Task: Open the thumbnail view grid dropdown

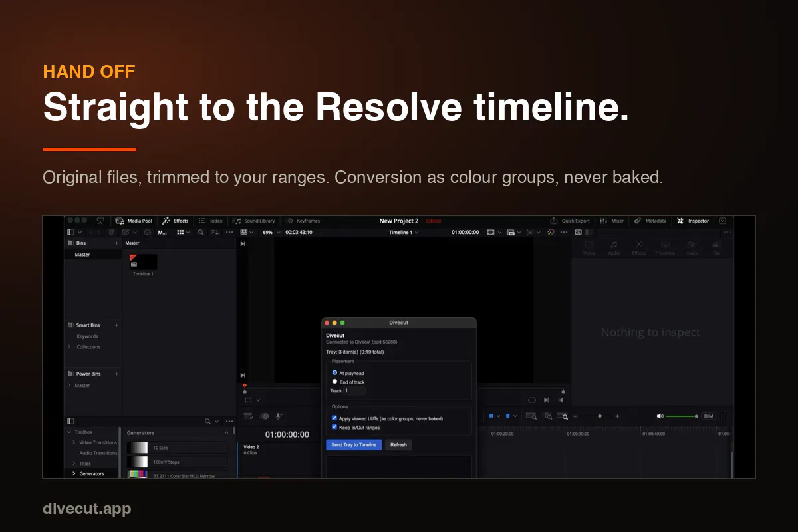Action: tap(183, 232)
